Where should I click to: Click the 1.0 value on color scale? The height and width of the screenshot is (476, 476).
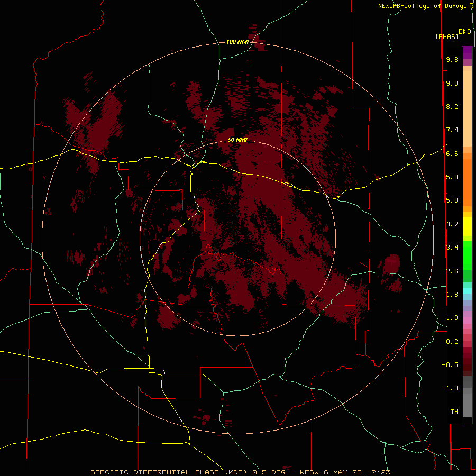click(x=452, y=318)
